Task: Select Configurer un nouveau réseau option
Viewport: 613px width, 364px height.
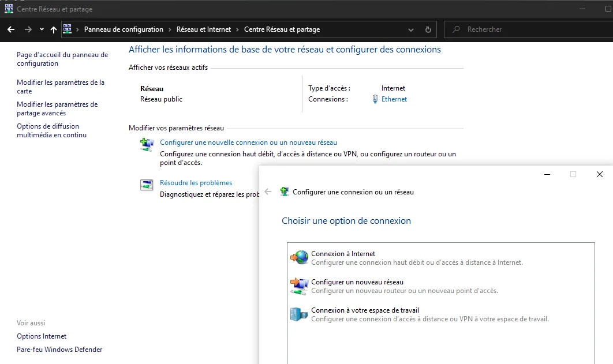Action: (x=440, y=286)
